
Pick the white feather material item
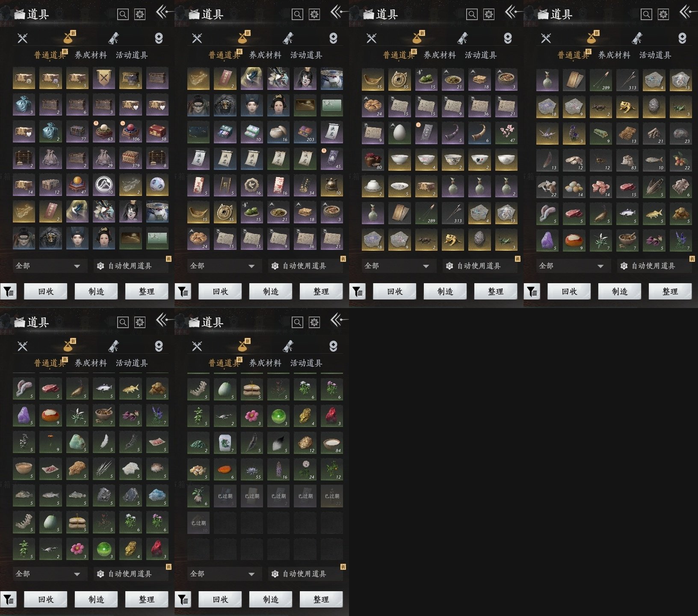104,441
